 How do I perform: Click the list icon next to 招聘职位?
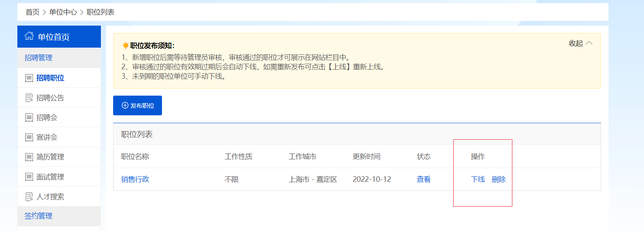pos(29,78)
